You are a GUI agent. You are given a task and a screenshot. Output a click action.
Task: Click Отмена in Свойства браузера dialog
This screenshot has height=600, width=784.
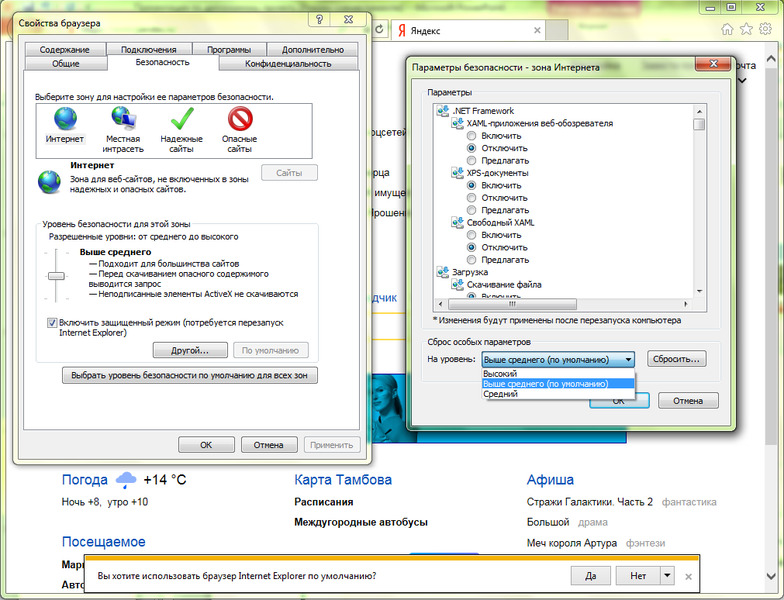[x=269, y=444]
